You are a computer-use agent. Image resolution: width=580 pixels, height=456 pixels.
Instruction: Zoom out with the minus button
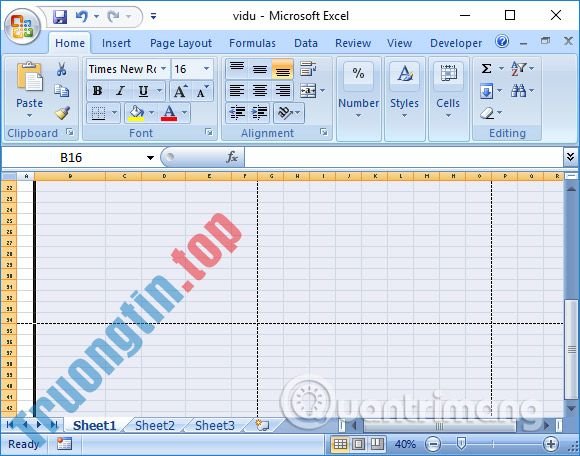click(433, 444)
